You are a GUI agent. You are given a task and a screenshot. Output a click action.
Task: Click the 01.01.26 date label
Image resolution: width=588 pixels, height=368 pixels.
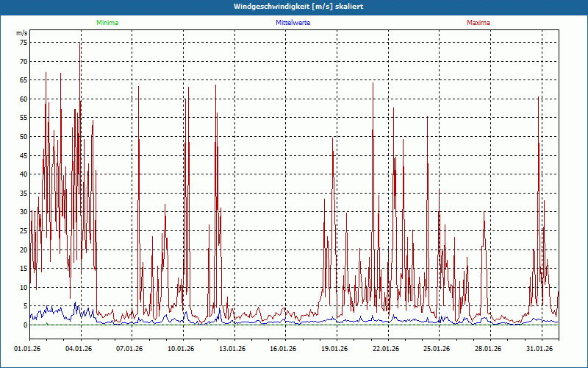pos(27,349)
